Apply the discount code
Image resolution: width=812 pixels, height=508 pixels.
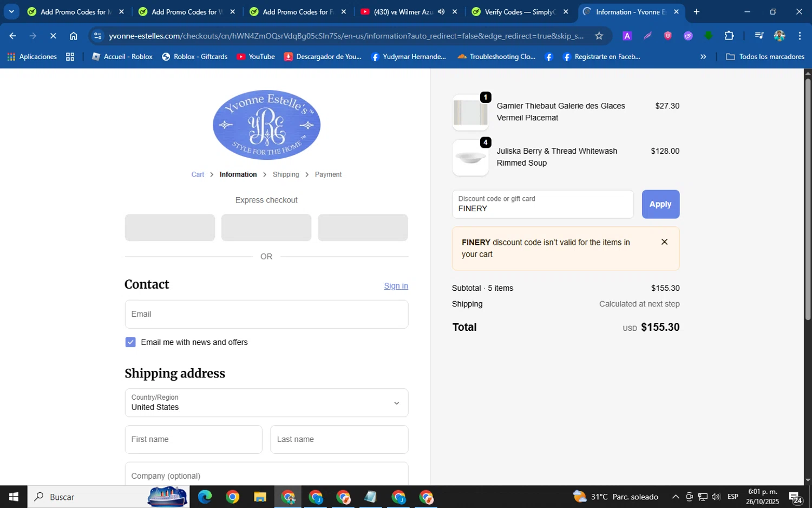[x=660, y=204]
